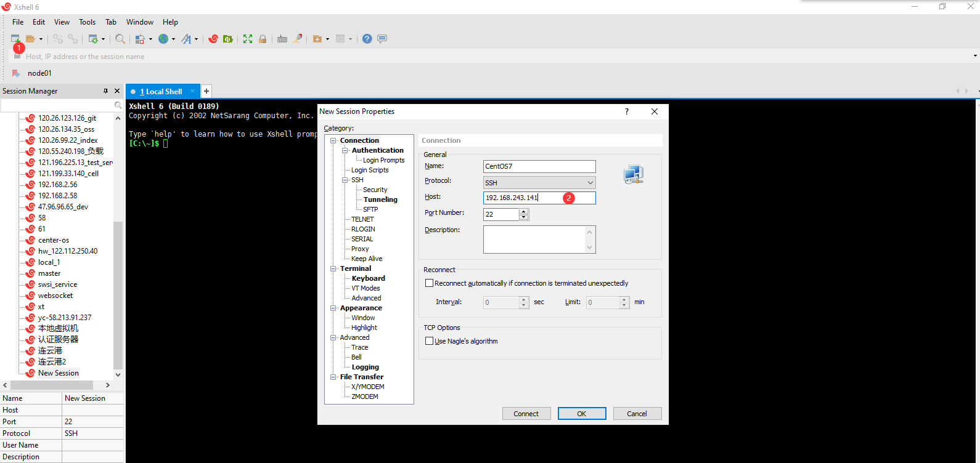Screen dimensions: 980x463
Task: Collapse the Appearance tree node
Action: click(333, 308)
